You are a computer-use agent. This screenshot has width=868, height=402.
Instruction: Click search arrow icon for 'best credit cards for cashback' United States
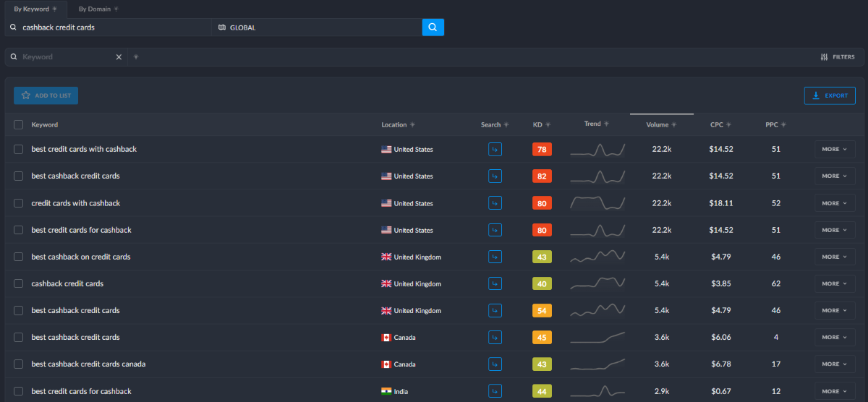[495, 230]
